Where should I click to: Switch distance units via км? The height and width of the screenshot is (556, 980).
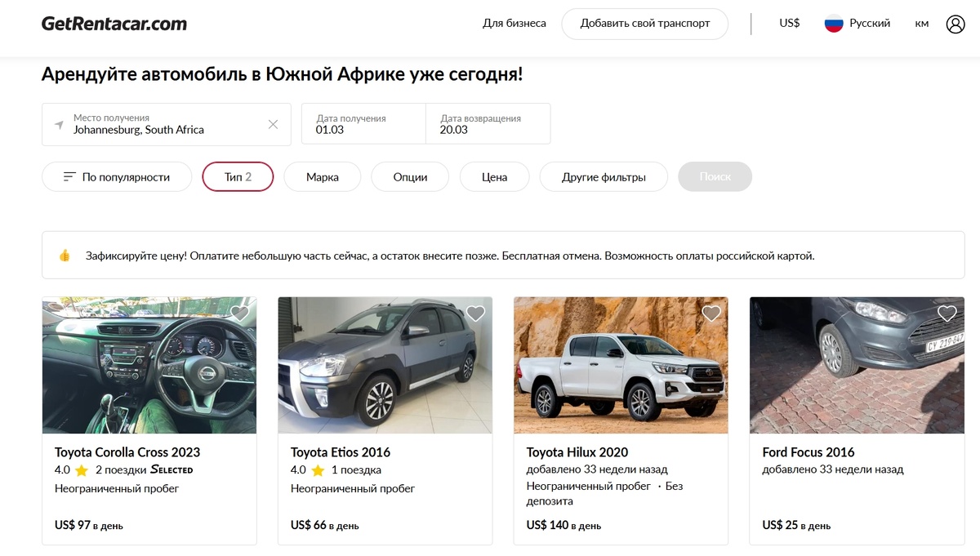(922, 24)
